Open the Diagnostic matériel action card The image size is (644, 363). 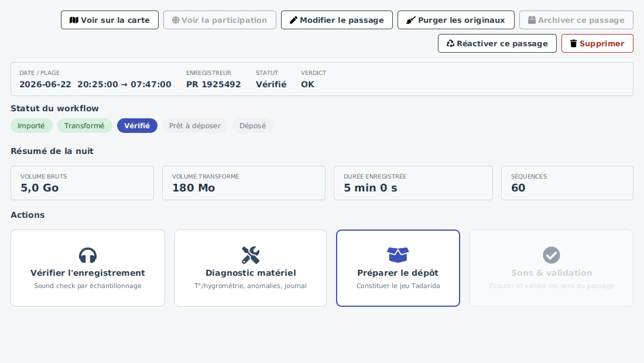[251, 268]
